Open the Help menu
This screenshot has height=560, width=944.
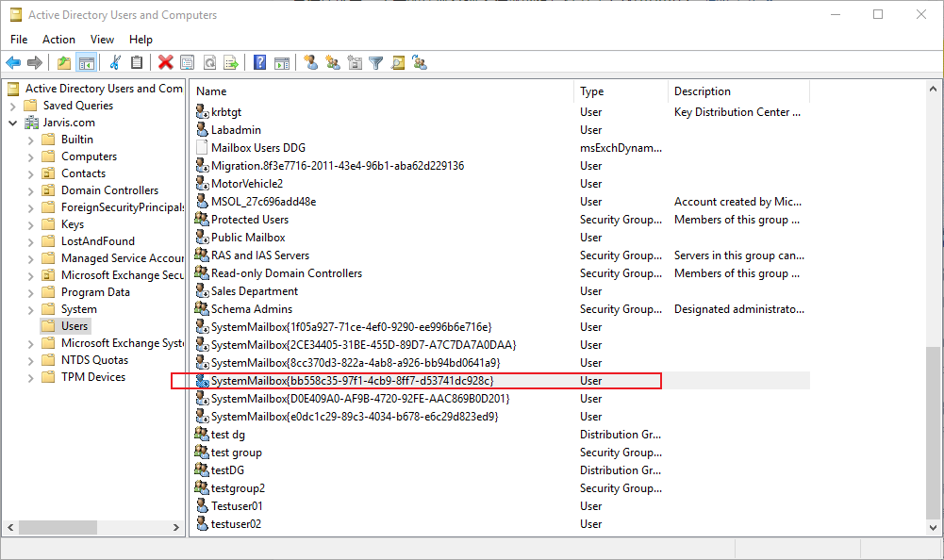[x=141, y=40]
